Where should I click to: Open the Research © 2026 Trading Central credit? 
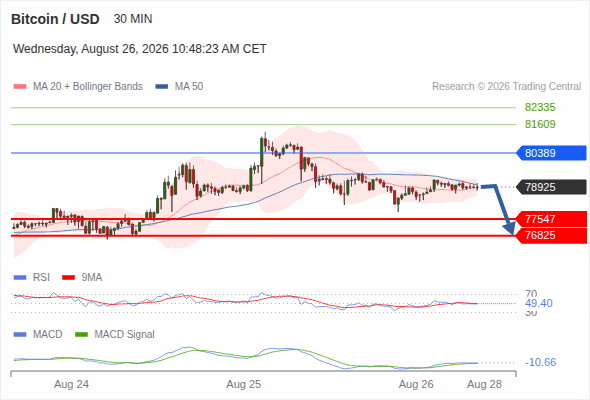click(506, 87)
